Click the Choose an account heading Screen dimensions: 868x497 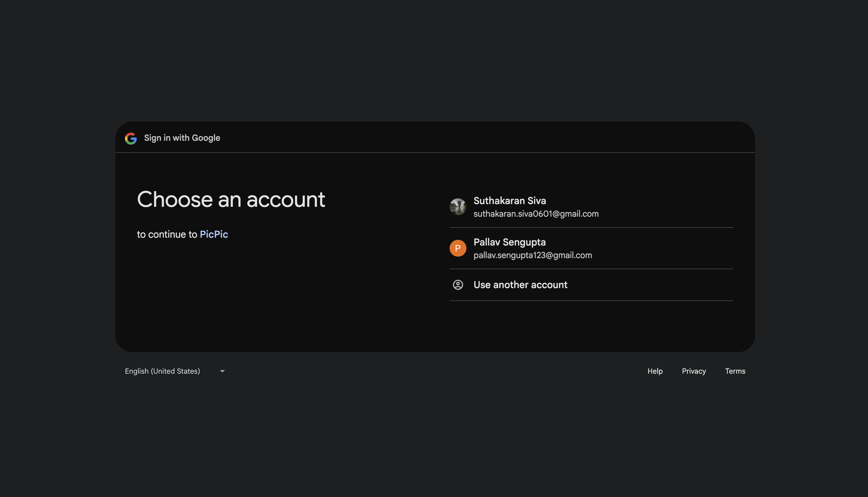231,199
